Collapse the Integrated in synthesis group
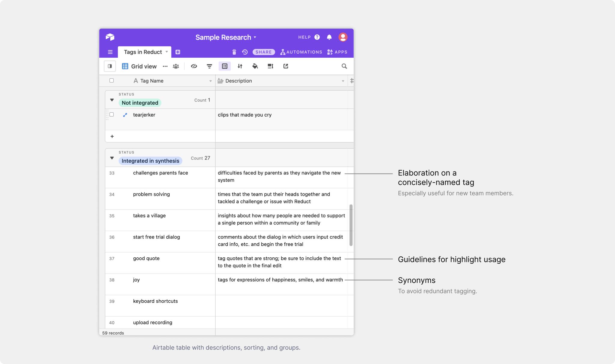 click(x=112, y=158)
